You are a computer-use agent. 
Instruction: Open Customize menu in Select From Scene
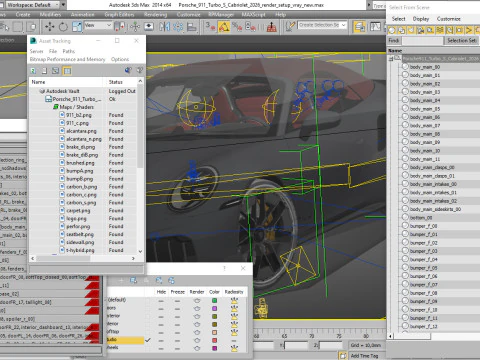point(449,19)
